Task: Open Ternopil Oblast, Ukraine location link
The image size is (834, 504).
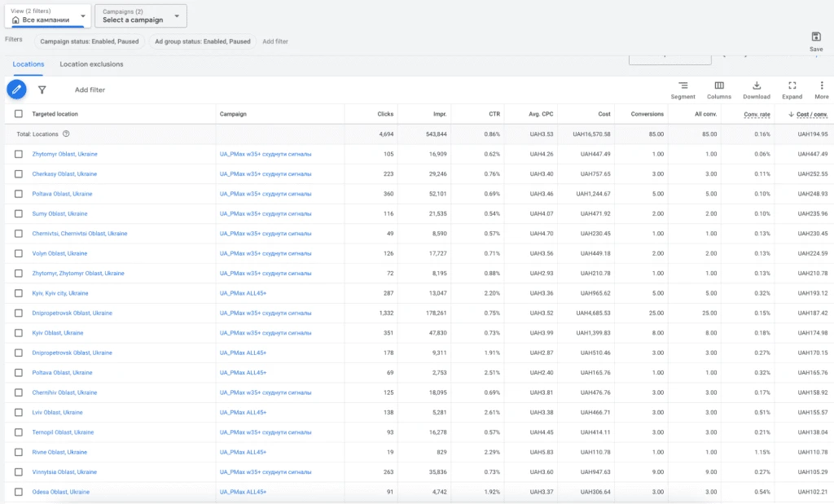Action: [x=63, y=432]
